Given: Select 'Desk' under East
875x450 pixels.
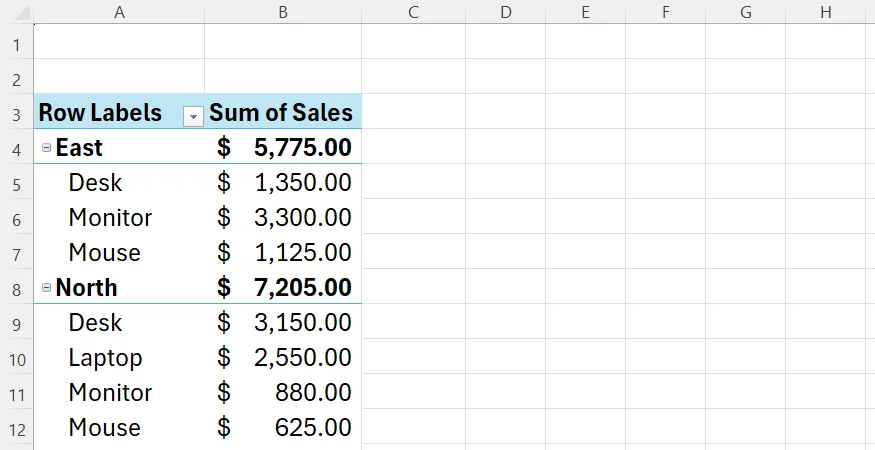Looking at the screenshot, I should [x=119, y=181].
